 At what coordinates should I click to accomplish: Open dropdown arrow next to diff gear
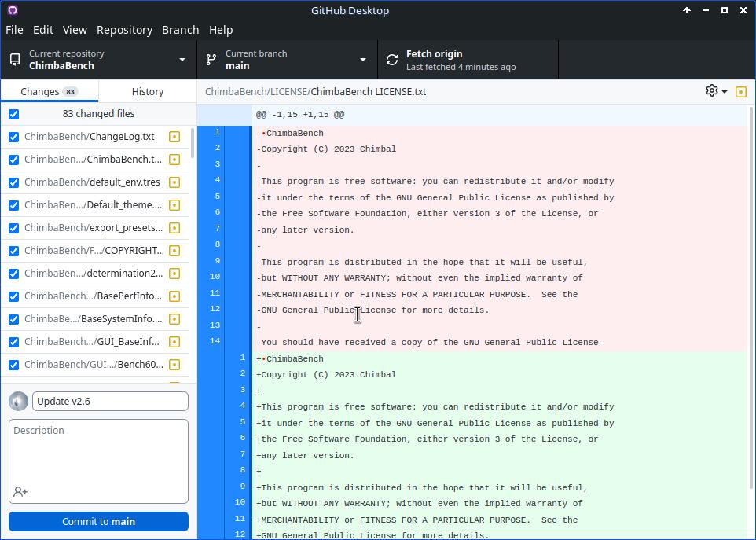tap(725, 92)
